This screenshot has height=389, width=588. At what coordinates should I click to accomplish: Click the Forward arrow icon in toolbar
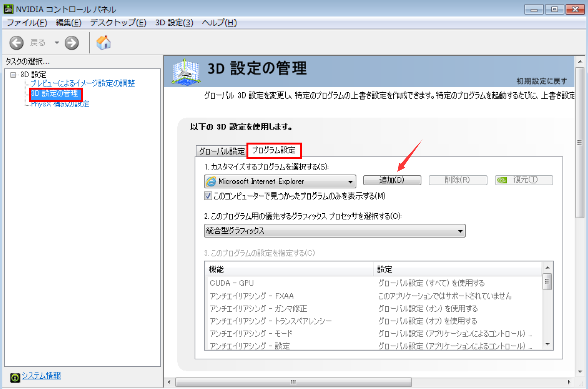pos(72,43)
